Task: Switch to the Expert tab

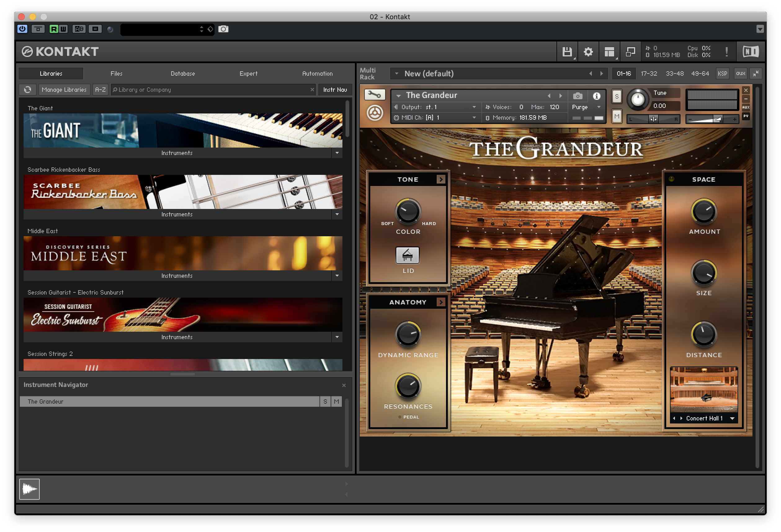Action: click(249, 73)
